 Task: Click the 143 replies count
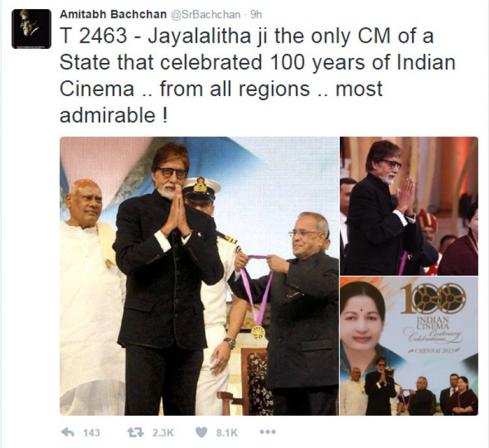91,432
